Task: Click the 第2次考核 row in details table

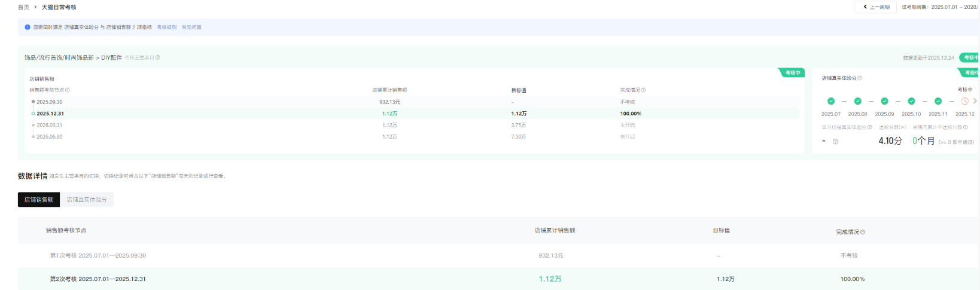Action: pyautogui.click(x=98, y=279)
